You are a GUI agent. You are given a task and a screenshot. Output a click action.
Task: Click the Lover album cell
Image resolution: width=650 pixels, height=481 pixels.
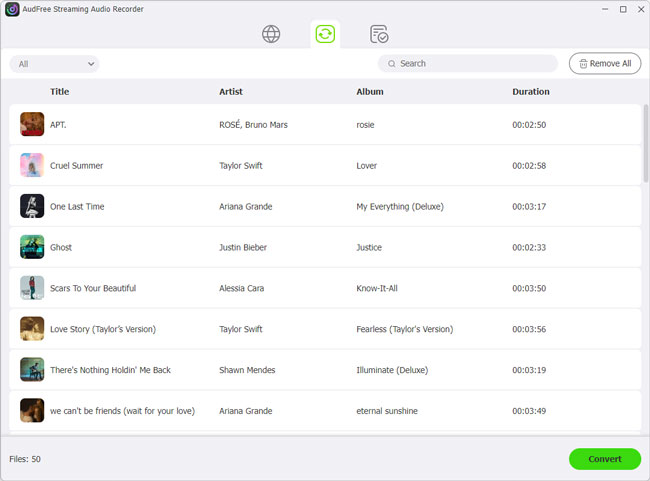click(366, 166)
